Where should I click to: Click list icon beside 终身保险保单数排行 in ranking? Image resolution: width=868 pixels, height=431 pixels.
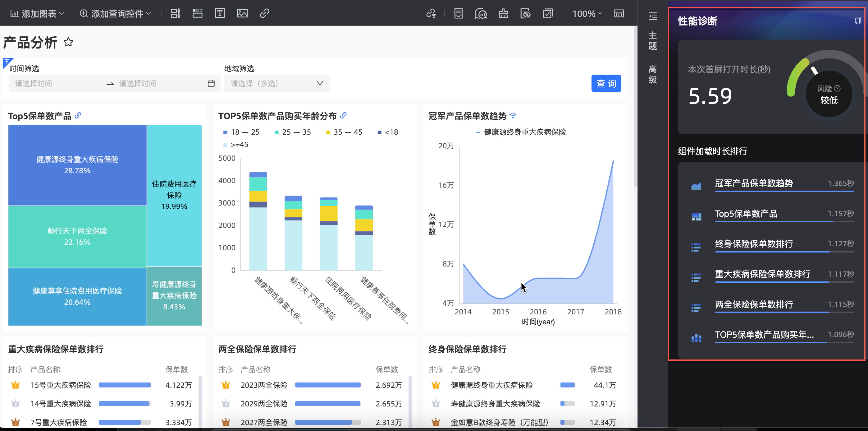pyautogui.click(x=696, y=247)
